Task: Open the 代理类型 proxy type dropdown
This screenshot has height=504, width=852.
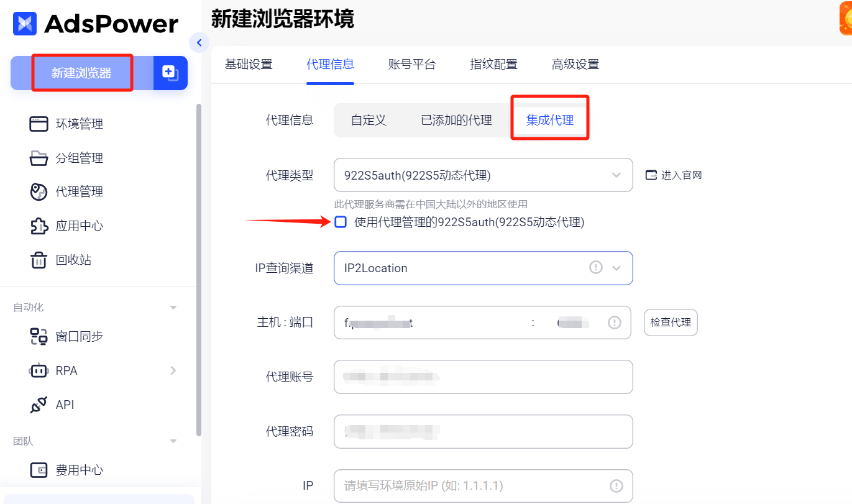Action: (483, 175)
